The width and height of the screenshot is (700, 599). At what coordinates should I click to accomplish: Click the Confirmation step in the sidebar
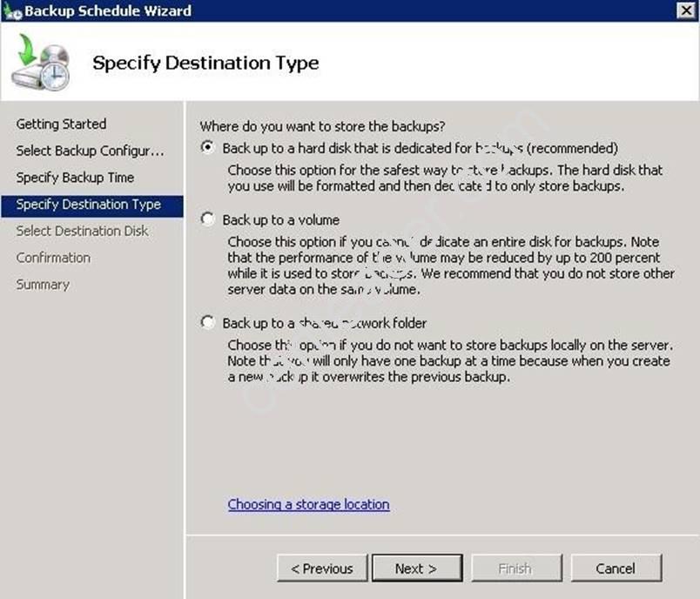pos(53,258)
